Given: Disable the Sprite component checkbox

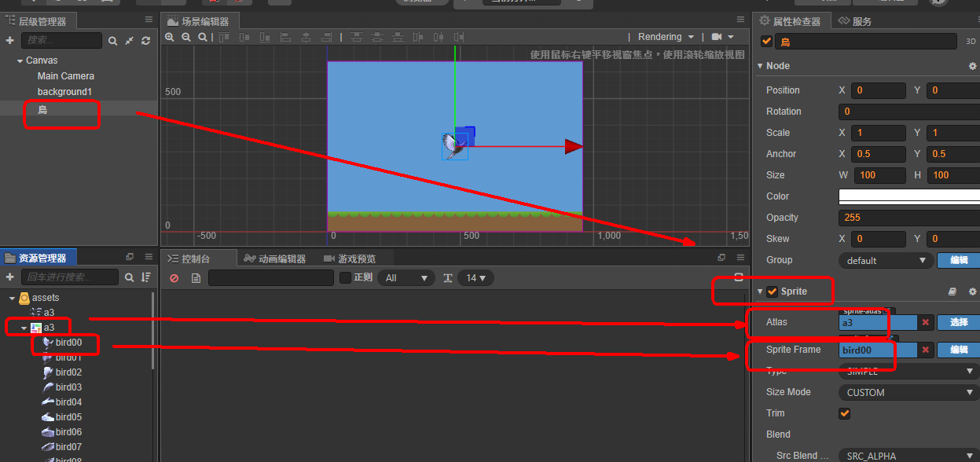Looking at the screenshot, I should 773,291.
